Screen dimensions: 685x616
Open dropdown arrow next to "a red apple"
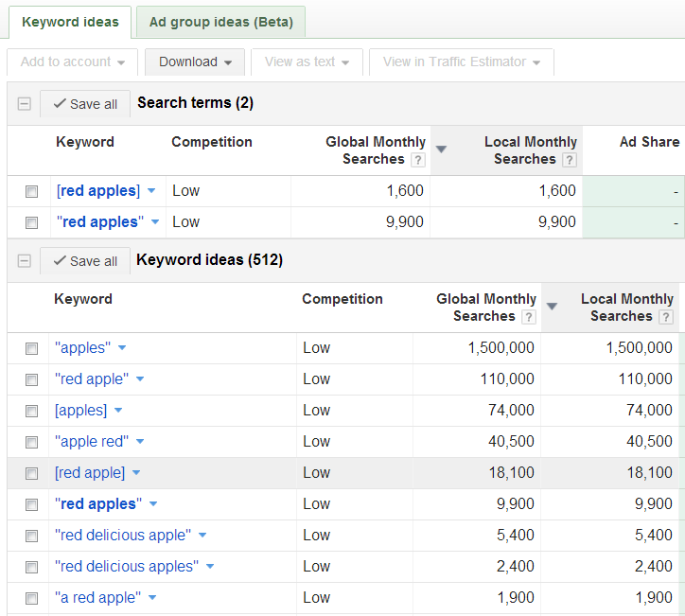coord(152,598)
